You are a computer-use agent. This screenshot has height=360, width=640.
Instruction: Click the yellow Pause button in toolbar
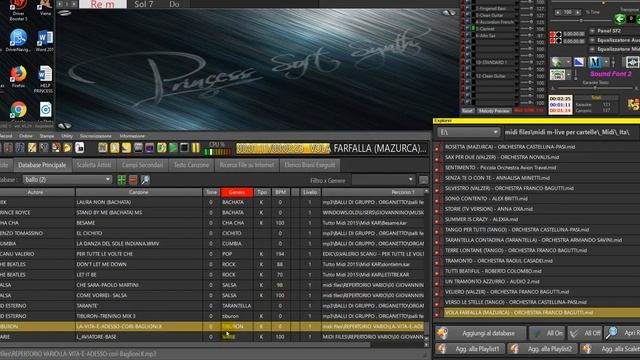coord(196,147)
